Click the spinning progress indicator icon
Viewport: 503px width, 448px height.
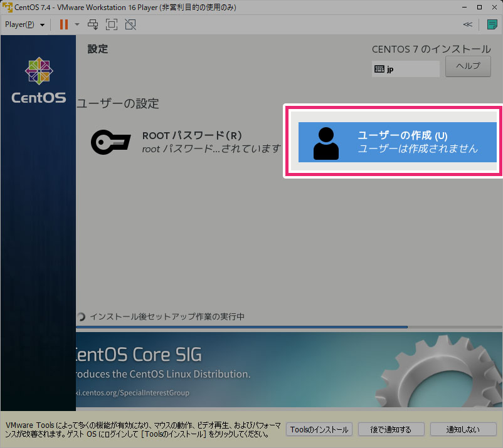[x=81, y=316]
